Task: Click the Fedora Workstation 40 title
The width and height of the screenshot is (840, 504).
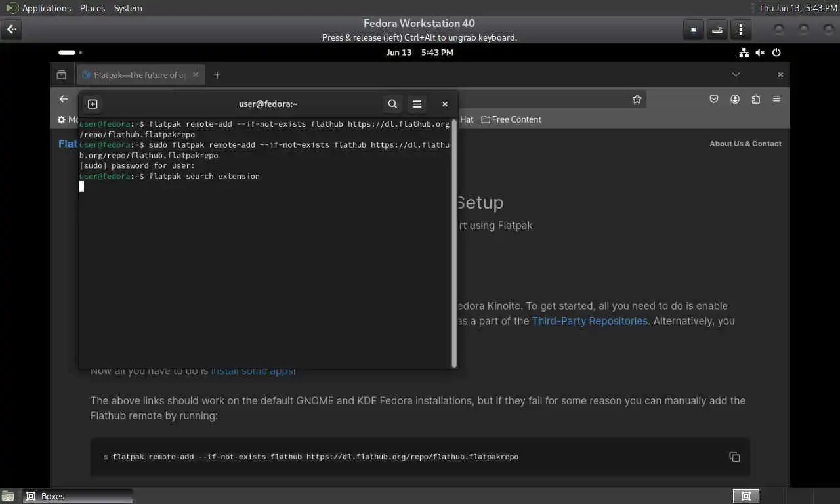Action: coord(419,23)
